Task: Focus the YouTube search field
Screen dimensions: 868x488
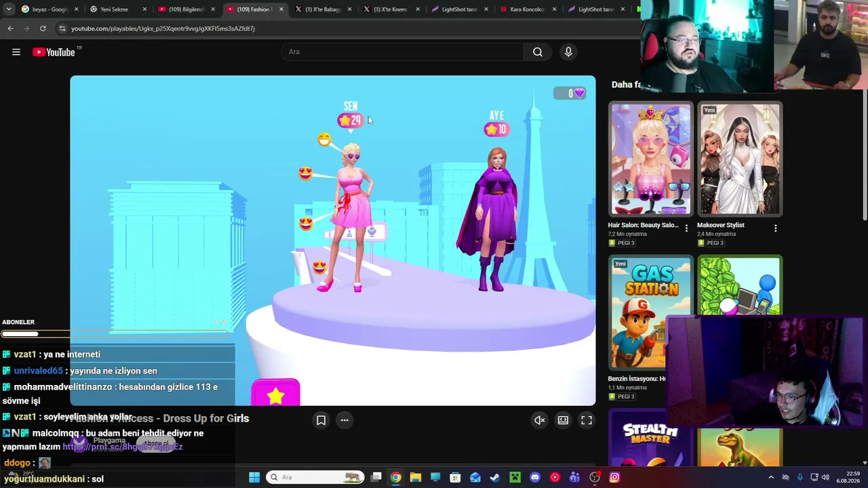Action: (x=402, y=52)
